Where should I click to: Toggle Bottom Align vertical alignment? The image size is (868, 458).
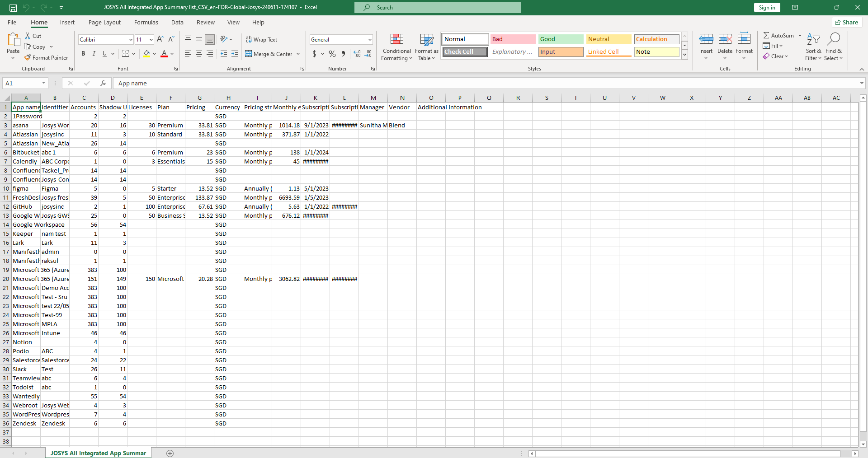pos(210,39)
